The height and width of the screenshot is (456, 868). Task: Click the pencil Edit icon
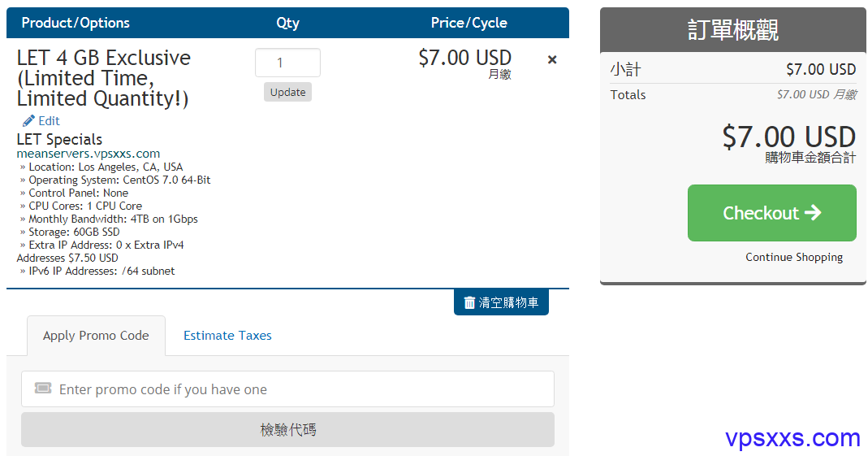[x=28, y=121]
